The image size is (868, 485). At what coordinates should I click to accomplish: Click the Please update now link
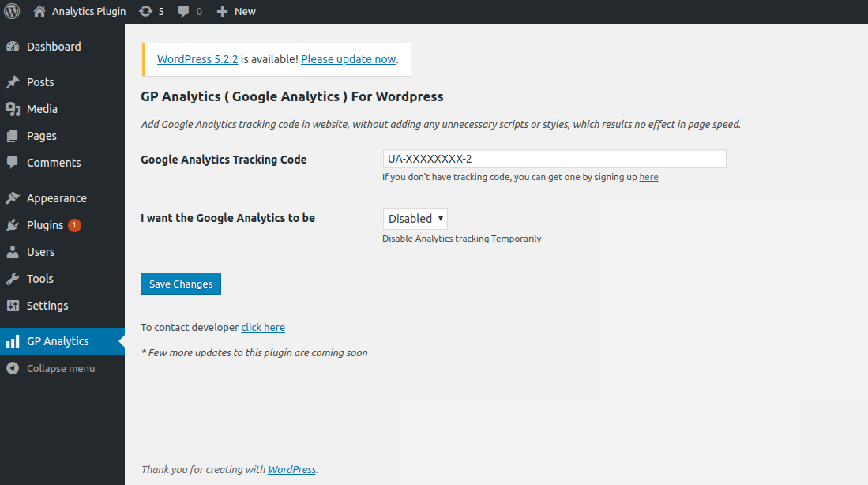[x=348, y=59]
